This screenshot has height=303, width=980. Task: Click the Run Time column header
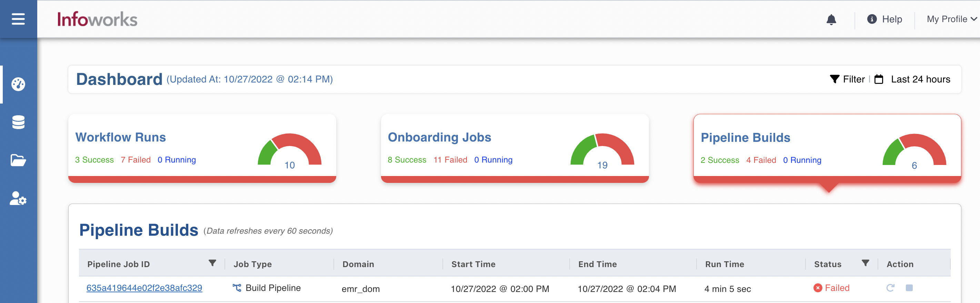coord(724,264)
